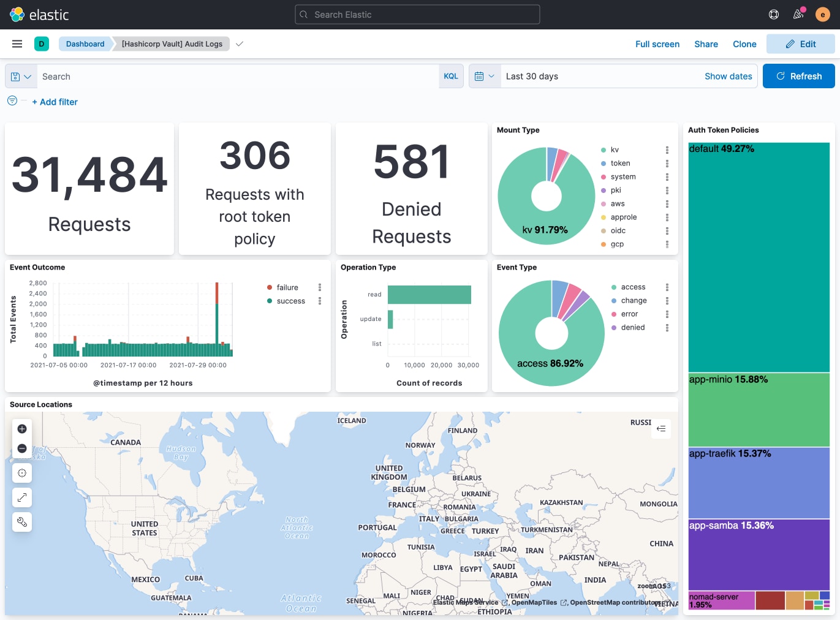Viewport: 840px width, 620px height.
Task: Click the Hashicorp Vault Audit Logs breadcrumb
Action: tap(172, 43)
